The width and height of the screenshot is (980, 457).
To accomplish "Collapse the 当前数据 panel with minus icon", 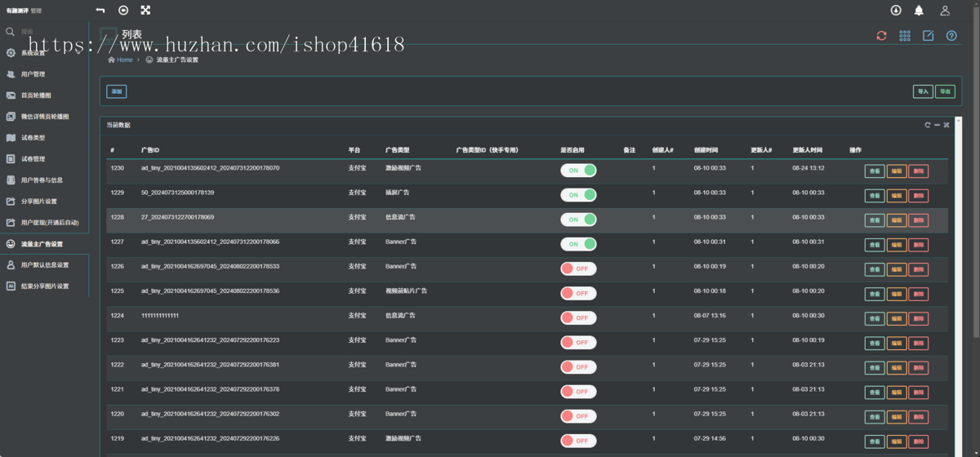I will click(937, 125).
